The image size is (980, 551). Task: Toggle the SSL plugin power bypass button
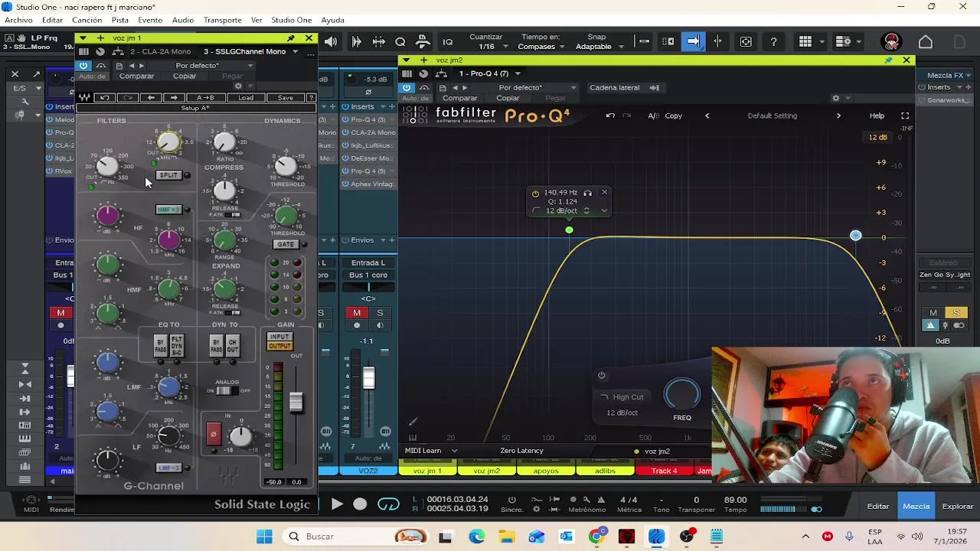point(83,66)
